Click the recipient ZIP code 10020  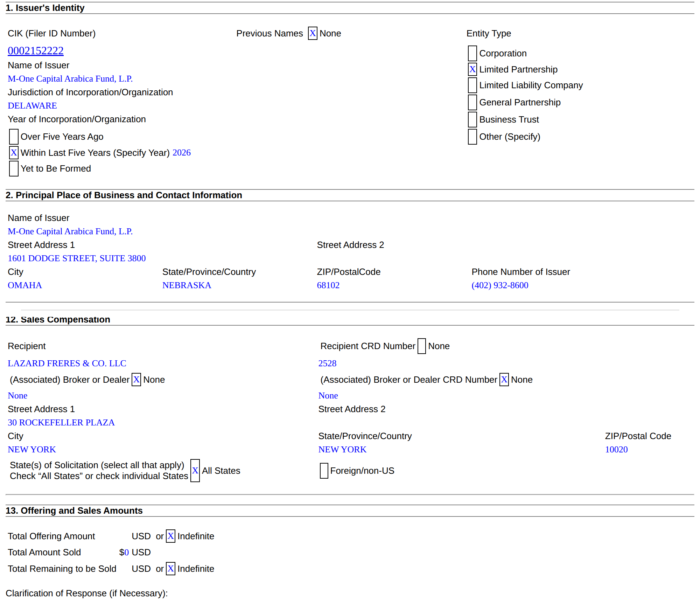point(616,450)
